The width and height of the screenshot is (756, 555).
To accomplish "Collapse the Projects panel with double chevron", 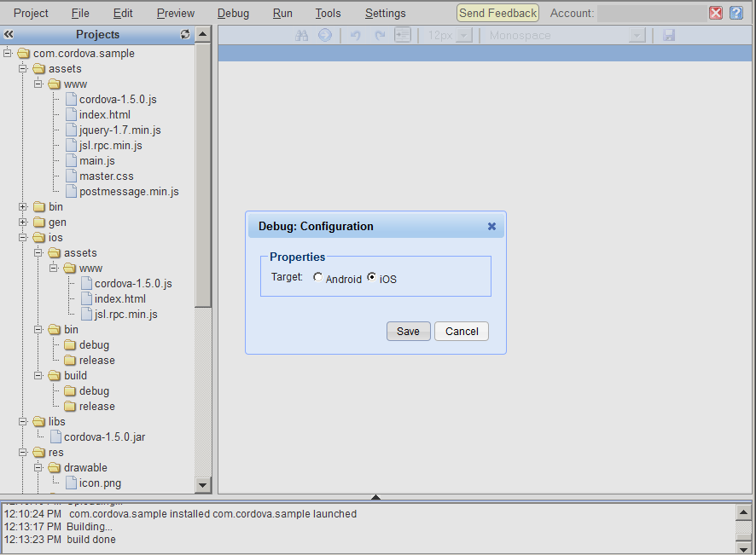I will pyautogui.click(x=9, y=34).
